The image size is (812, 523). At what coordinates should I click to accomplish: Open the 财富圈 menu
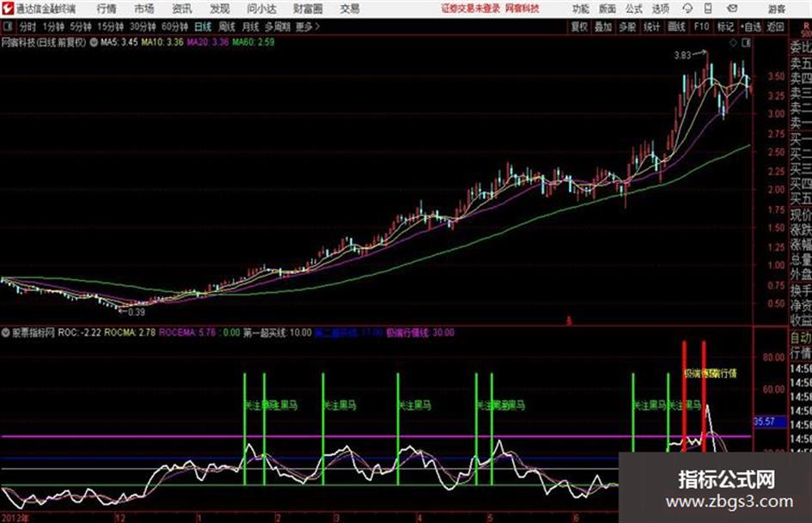[x=308, y=9]
